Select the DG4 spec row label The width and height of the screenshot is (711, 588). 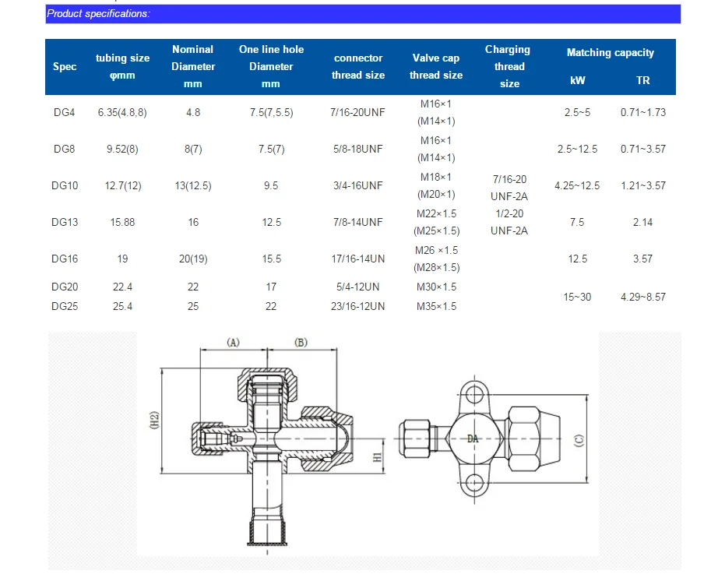65,112
